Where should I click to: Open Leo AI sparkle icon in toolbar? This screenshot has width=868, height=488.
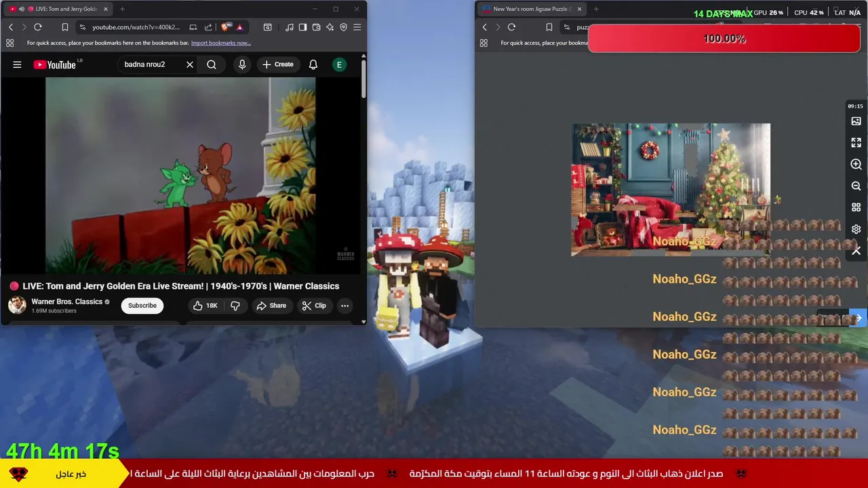point(330,27)
